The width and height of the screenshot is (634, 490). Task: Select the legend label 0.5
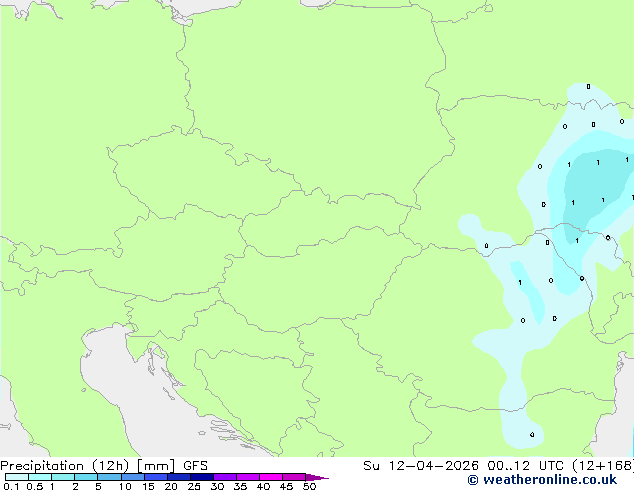[x=35, y=486]
